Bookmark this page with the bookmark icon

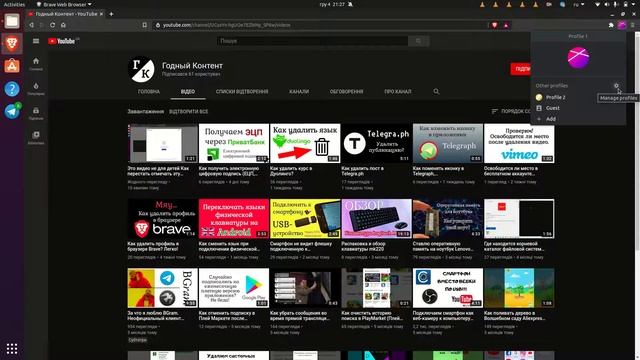coord(144,25)
